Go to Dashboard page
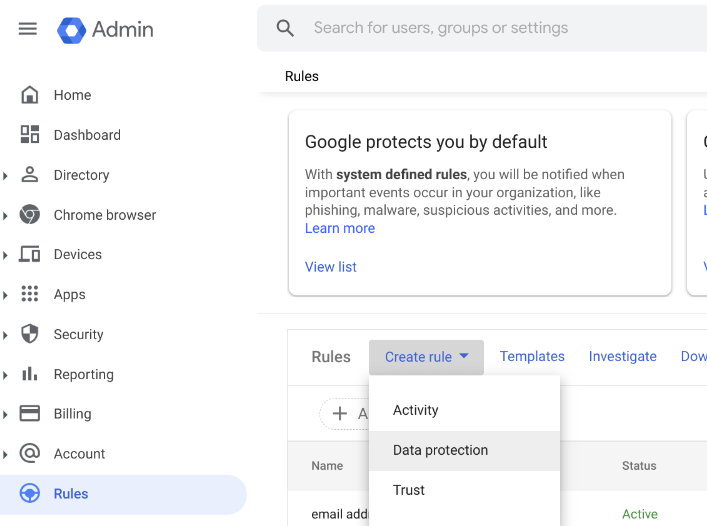 click(87, 135)
